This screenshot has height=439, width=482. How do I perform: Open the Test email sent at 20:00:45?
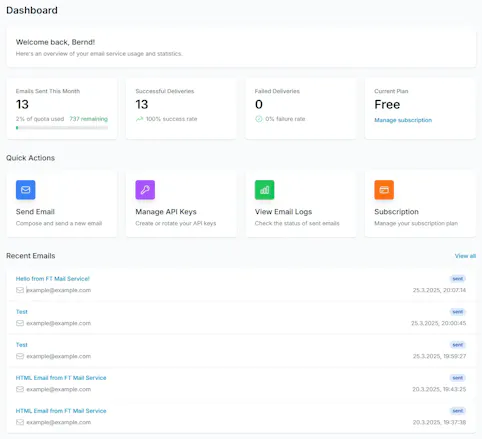[x=22, y=312]
